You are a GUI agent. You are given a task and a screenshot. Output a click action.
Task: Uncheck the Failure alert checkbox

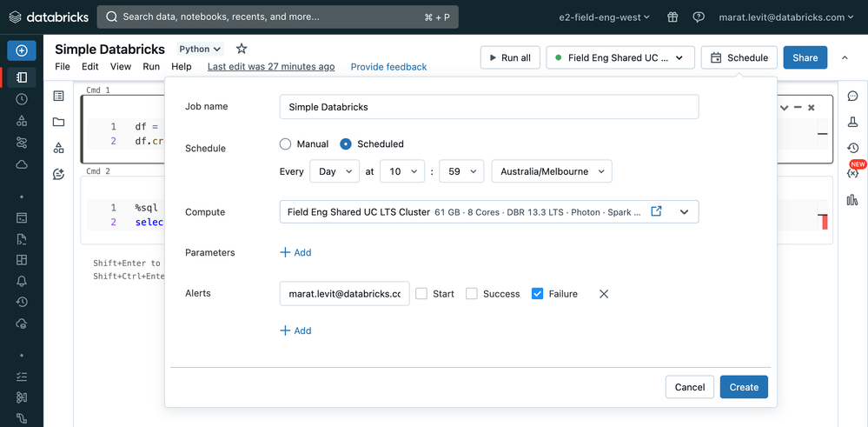[537, 294]
